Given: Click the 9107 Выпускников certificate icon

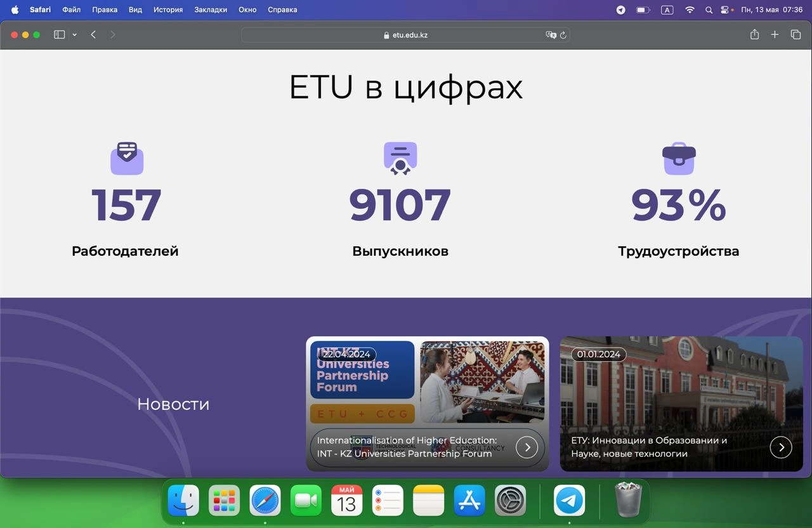Looking at the screenshot, I should pyautogui.click(x=400, y=158).
